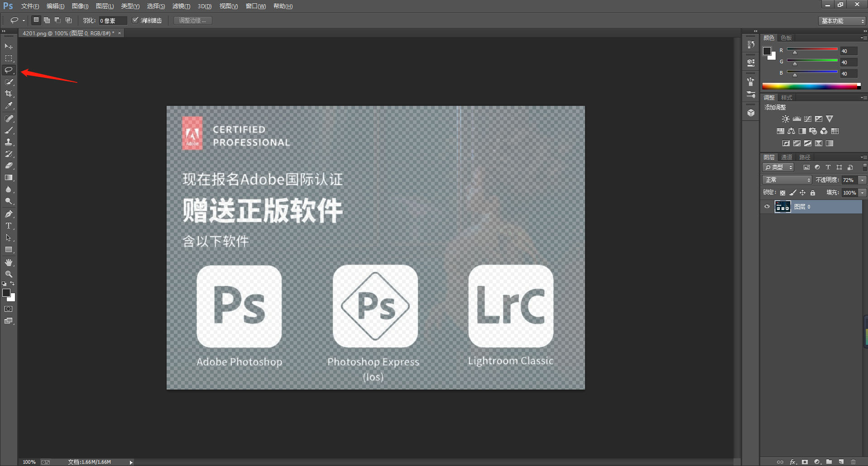Screen dimensions: 868x466
Task: Select the Horizontal Type tool
Action: coord(9,226)
